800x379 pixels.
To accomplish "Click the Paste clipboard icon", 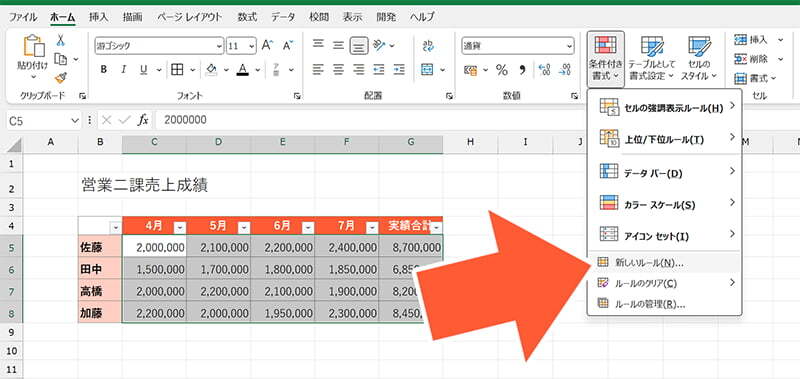I will point(33,46).
